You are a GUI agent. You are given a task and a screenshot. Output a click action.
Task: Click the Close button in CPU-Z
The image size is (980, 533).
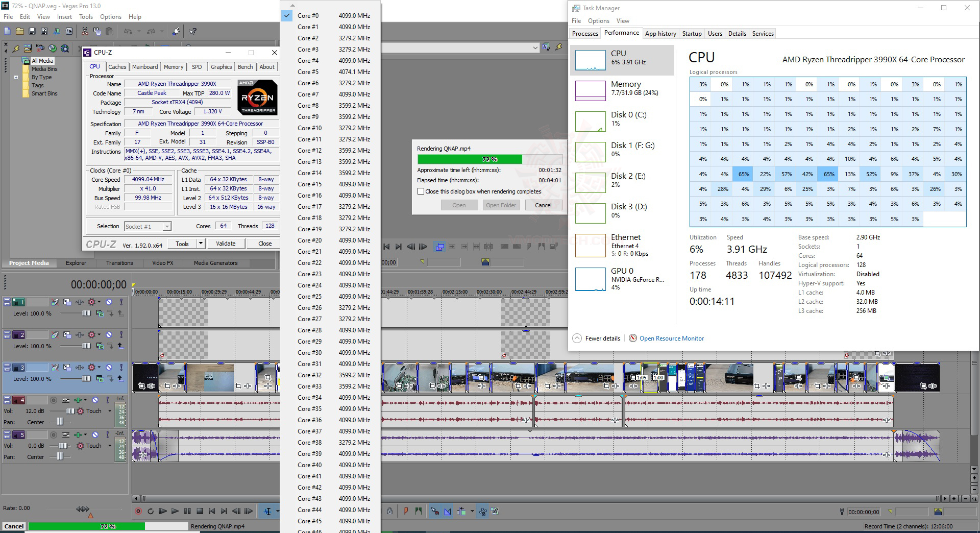(265, 244)
